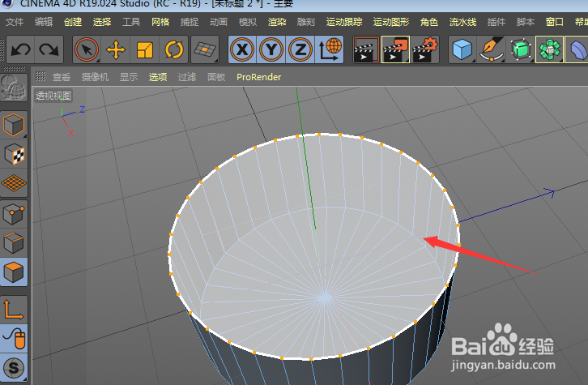The image size is (588, 385).
Task: Toggle world coordinate system icon
Action: 330,49
